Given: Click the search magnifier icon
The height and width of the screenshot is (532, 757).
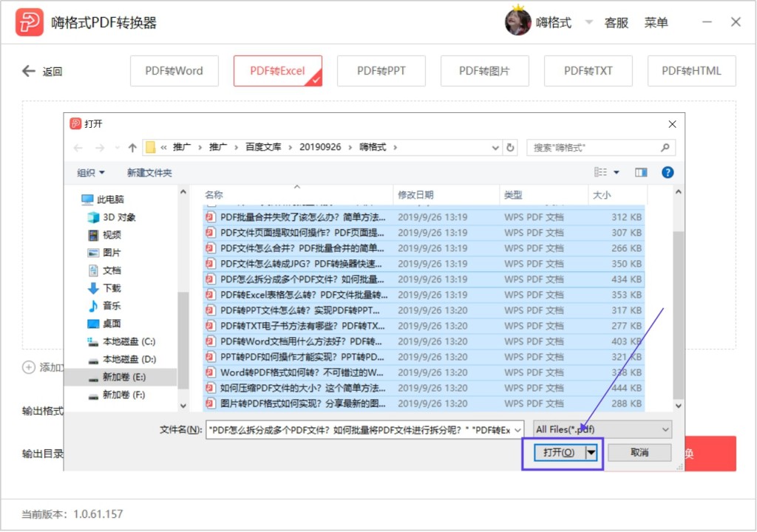Looking at the screenshot, I should tap(665, 148).
